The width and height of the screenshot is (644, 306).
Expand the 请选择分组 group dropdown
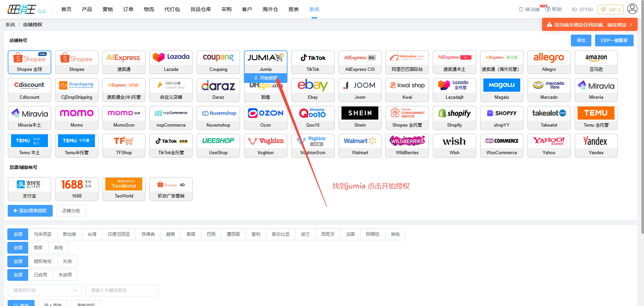[x=45, y=290]
